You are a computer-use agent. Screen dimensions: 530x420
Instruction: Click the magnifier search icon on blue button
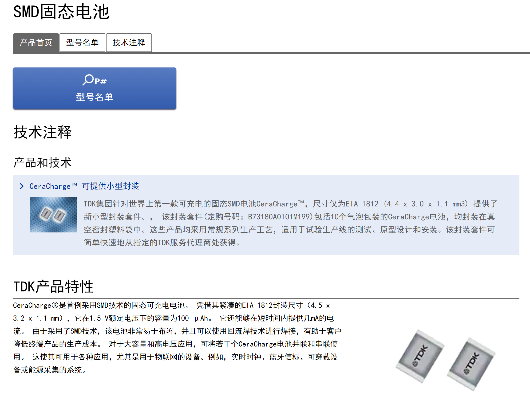88,79
